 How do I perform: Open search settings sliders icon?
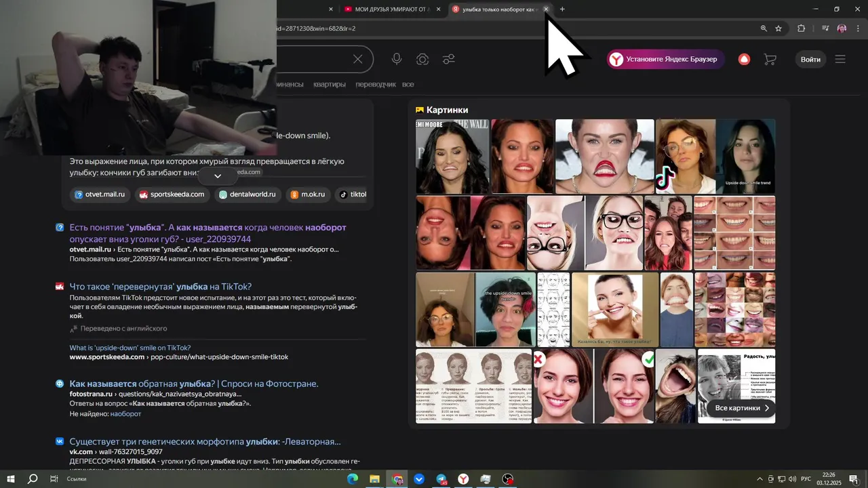click(x=448, y=59)
